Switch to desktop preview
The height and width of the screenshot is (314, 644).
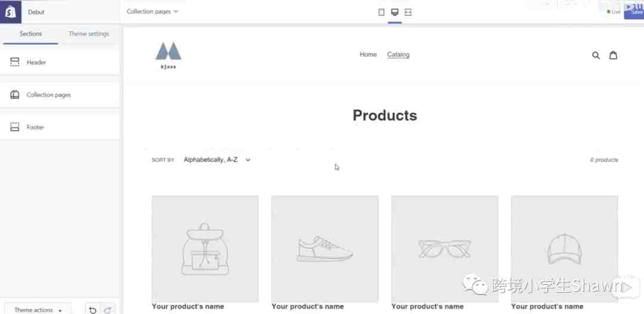click(395, 12)
